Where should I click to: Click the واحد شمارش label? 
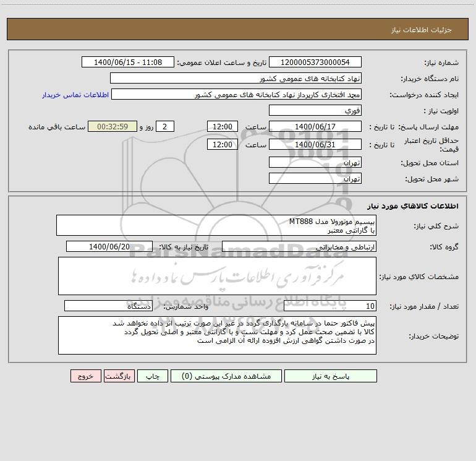pyautogui.click(x=186, y=307)
